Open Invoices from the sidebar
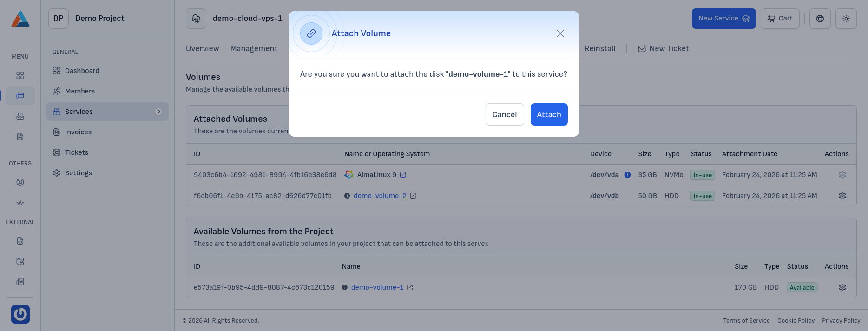This screenshot has width=868, height=331. click(x=78, y=132)
